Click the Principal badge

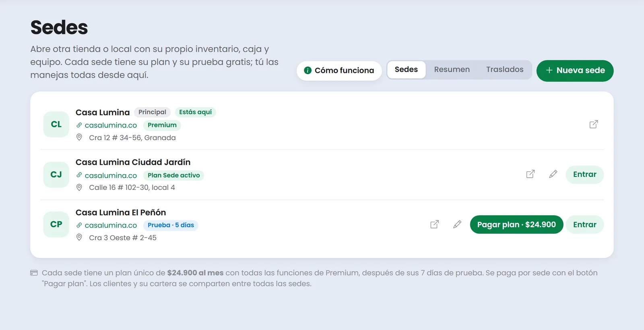pyautogui.click(x=152, y=112)
